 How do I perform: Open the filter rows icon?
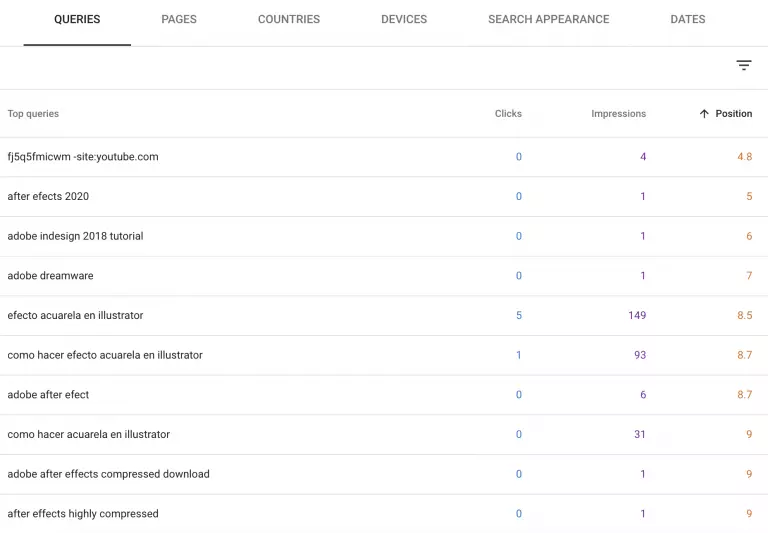[743, 66]
